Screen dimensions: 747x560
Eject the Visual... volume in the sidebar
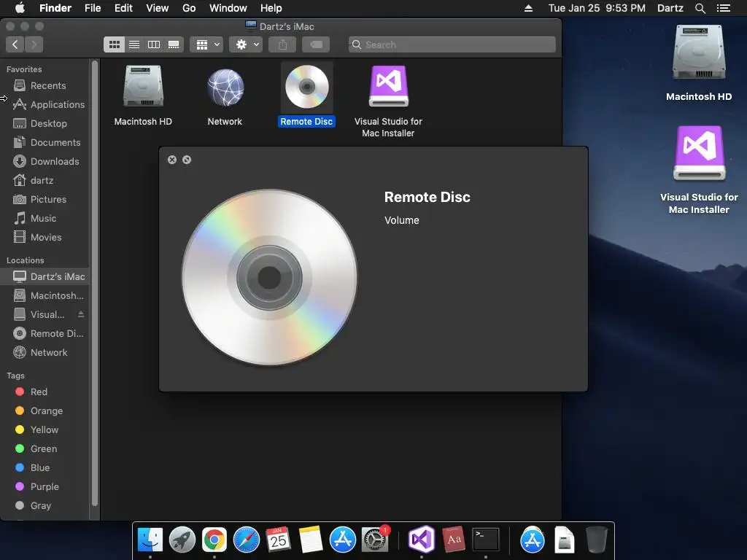pos(81,314)
